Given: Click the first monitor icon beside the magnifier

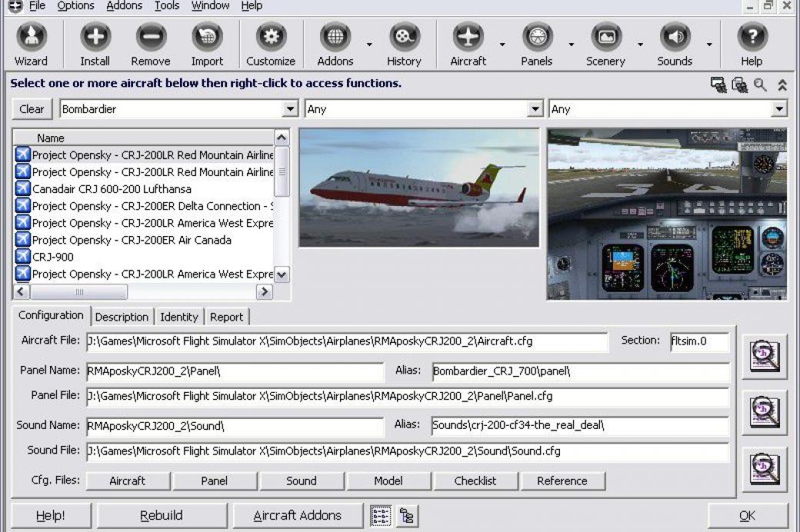Looking at the screenshot, I should coord(718,85).
